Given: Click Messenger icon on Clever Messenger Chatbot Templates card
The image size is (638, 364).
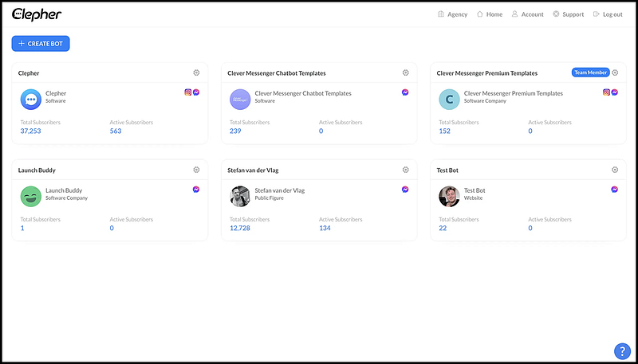Looking at the screenshot, I should (x=405, y=92).
